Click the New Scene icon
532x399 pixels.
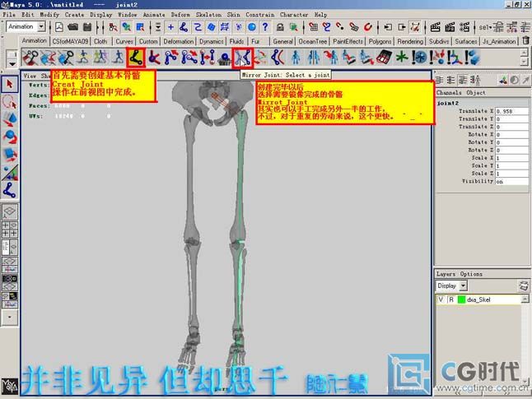[x=59, y=27]
